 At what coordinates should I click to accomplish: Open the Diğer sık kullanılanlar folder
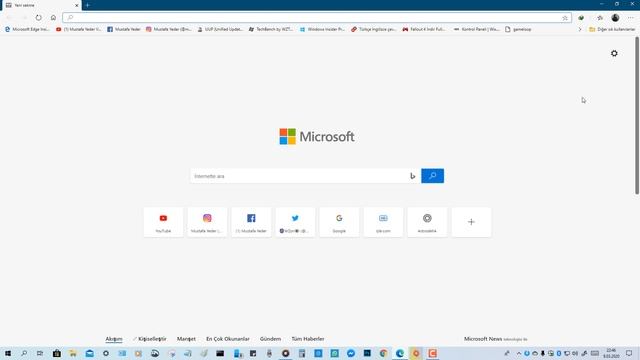tap(612, 29)
